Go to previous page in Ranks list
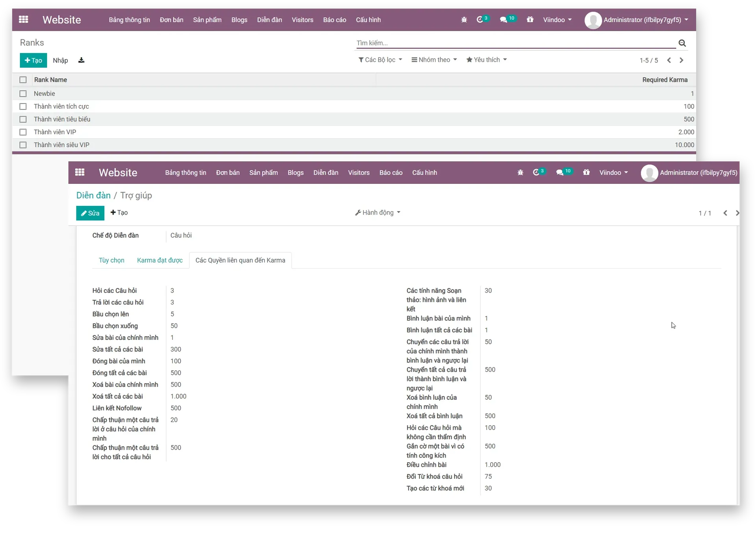Image resolution: width=756 pixels, height=541 pixels. [x=669, y=60]
